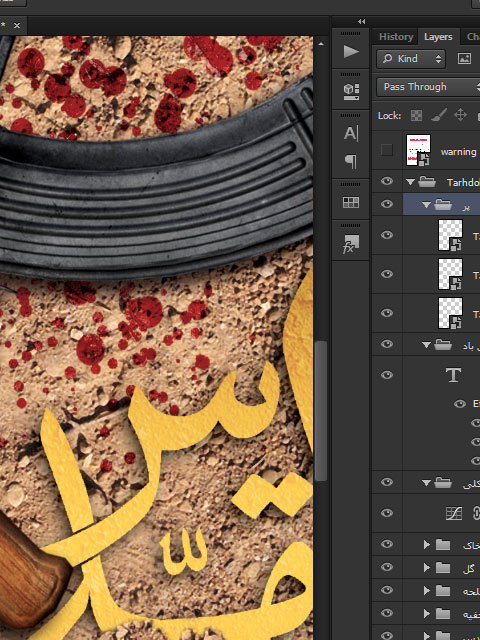This screenshot has width=480, height=640.
Task: Expand the خاک group
Action: click(427, 544)
